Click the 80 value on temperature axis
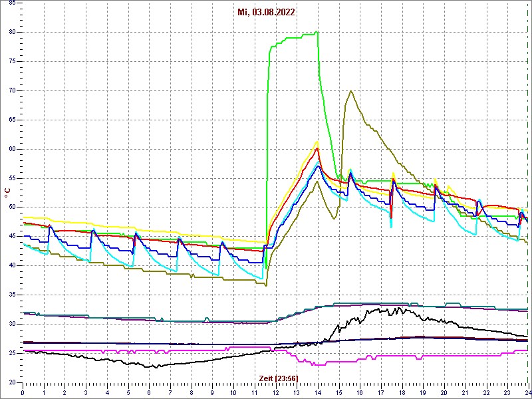Image resolution: width=532 pixels, height=399 pixels. 12,32
